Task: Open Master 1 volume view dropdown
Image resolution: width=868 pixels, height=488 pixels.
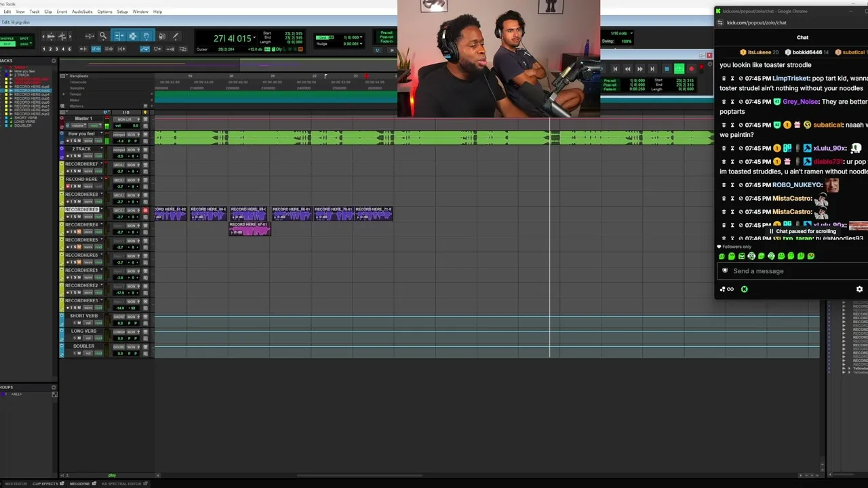Action: point(79,125)
